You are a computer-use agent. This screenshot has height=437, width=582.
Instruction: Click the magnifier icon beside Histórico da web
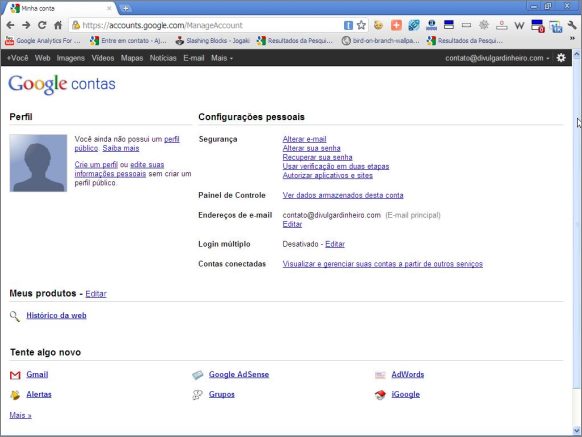[x=15, y=316]
